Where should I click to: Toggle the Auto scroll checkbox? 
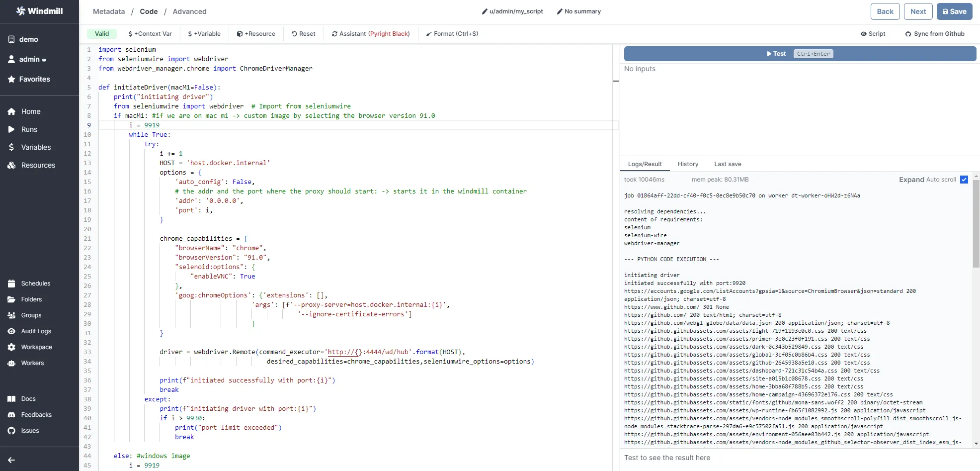[965, 180]
